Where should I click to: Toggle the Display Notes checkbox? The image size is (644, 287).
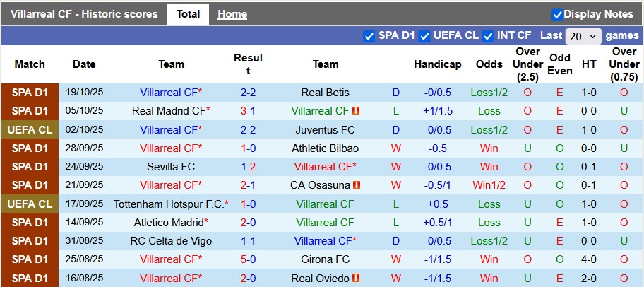[x=557, y=14]
